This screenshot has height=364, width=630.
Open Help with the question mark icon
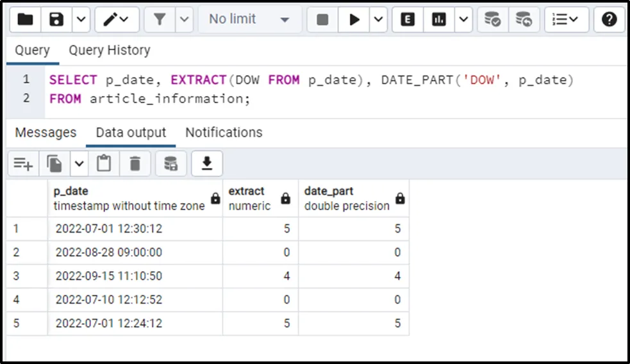click(x=609, y=20)
